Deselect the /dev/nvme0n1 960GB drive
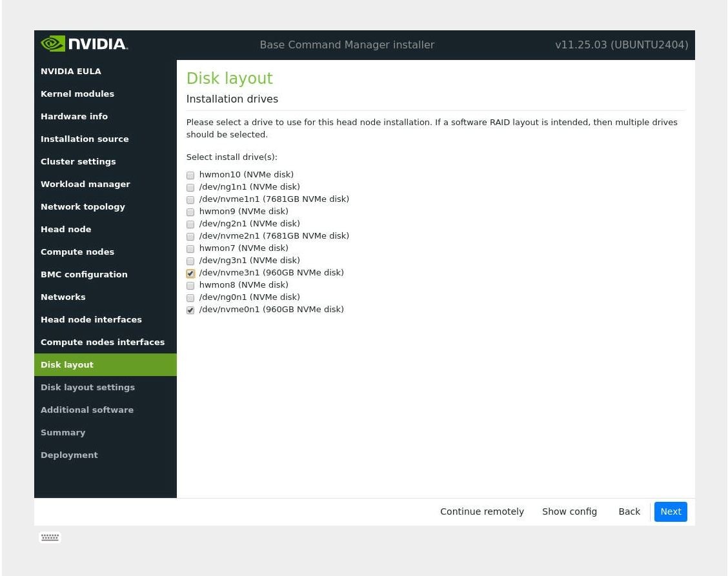The height and width of the screenshot is (576, 728). click(x=190, y=310)
